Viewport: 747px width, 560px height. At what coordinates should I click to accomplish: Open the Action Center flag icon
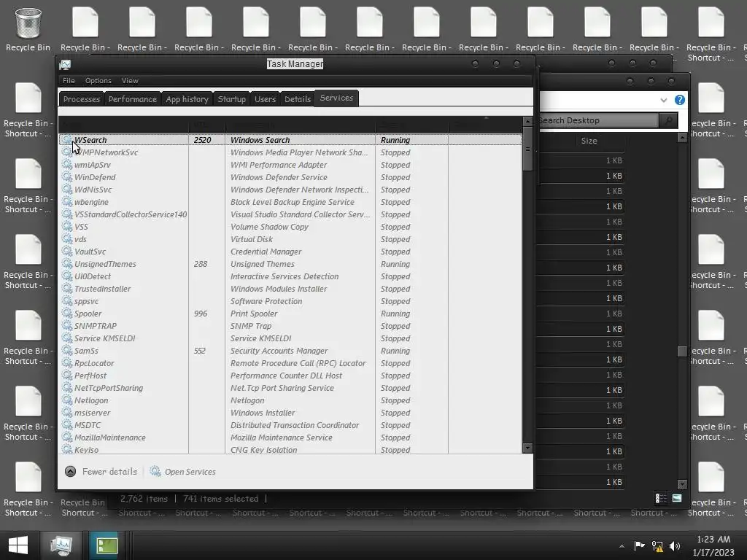(639, 545)
